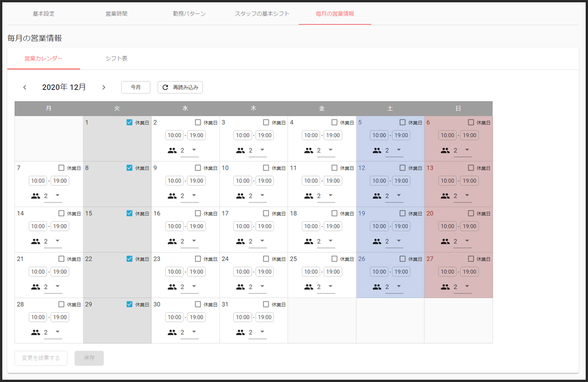Click the staff people icon on December 7

[x=36, y=196]
